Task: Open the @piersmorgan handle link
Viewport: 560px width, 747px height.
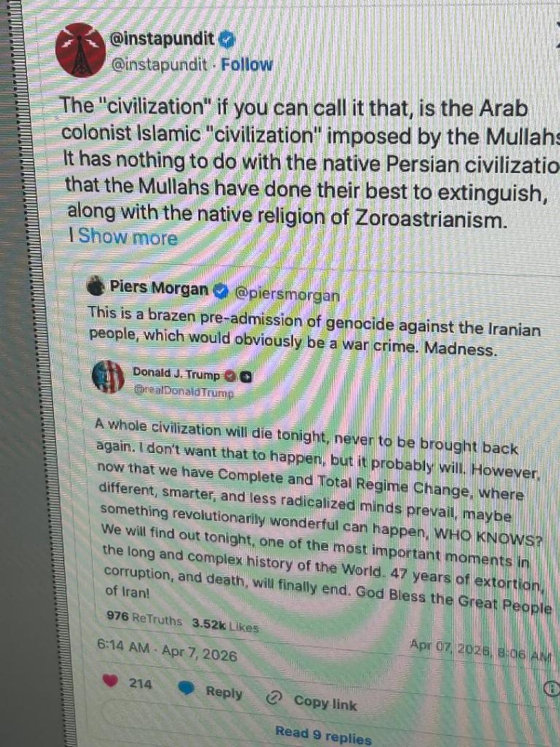Action: click(x=287, y=294)
